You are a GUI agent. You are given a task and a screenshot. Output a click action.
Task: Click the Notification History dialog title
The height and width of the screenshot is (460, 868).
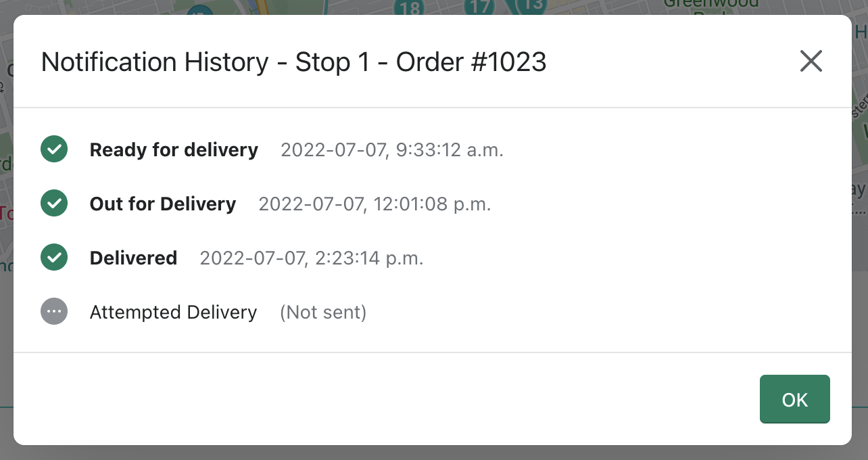[294, 62]
